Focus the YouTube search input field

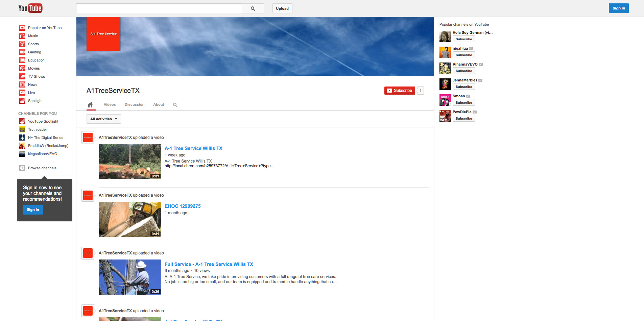coord(159,8)
